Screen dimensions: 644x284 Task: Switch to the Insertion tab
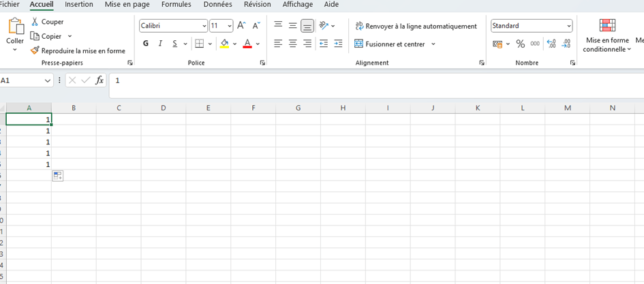coord(78,4)
